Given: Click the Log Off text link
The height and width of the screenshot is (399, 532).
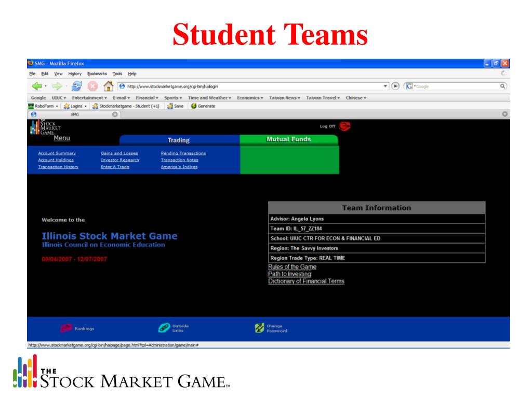Looking at the screenshot, I should 327,126.
